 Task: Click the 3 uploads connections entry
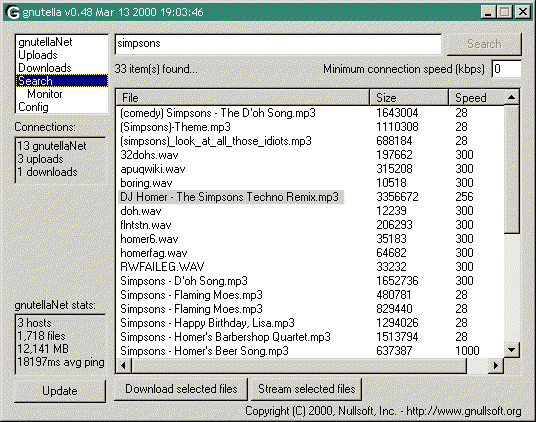pos(40,159)
